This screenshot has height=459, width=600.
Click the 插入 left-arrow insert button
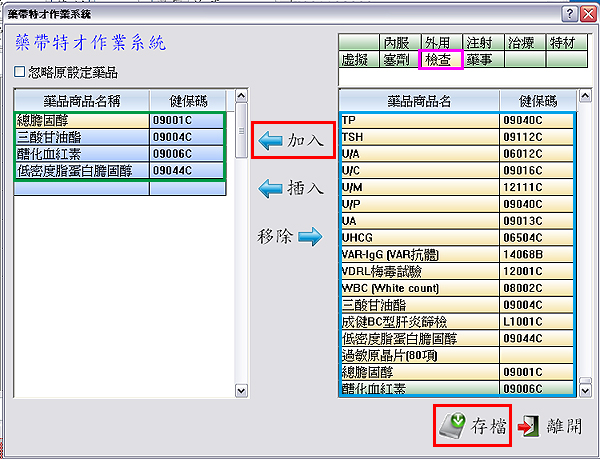click(290, 188)
